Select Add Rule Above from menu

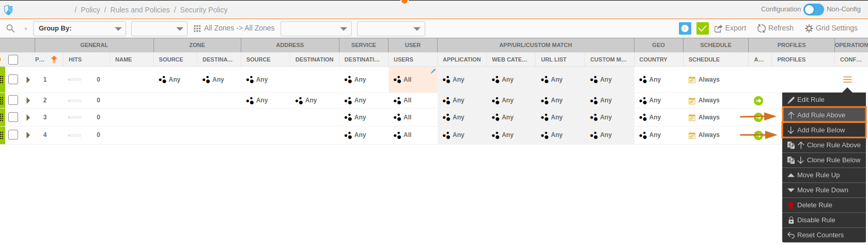click(x=821, y=115)
